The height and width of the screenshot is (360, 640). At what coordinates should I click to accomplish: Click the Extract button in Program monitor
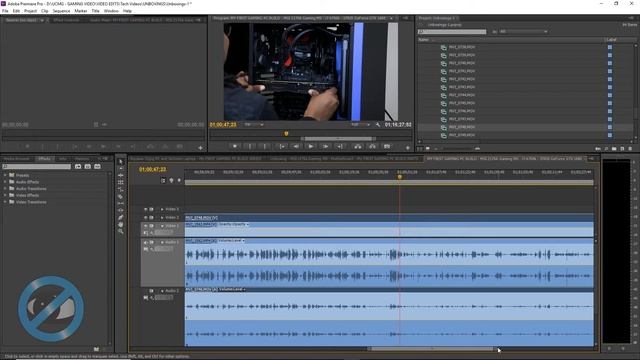[372, 146]
